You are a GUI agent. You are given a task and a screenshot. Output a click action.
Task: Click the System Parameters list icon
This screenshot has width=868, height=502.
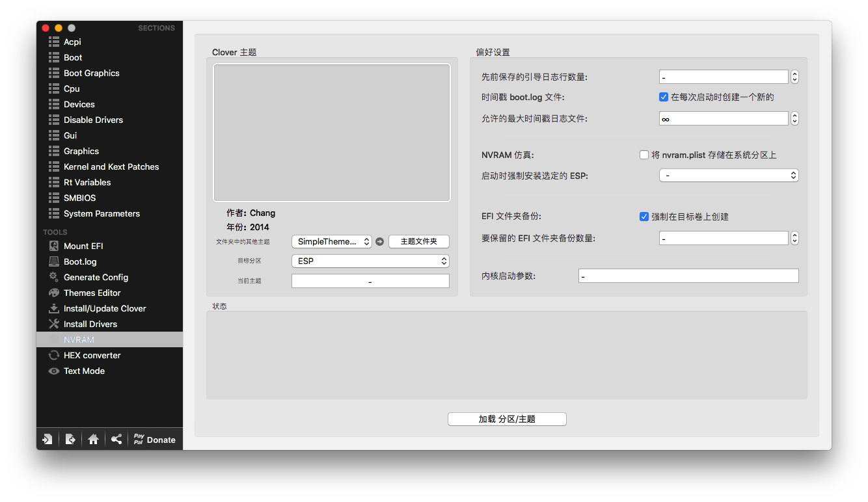54,213
